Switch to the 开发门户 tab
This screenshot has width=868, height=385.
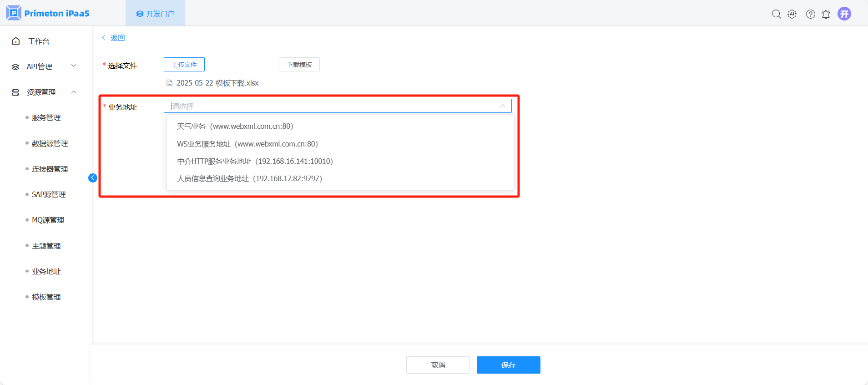point(155,14)
